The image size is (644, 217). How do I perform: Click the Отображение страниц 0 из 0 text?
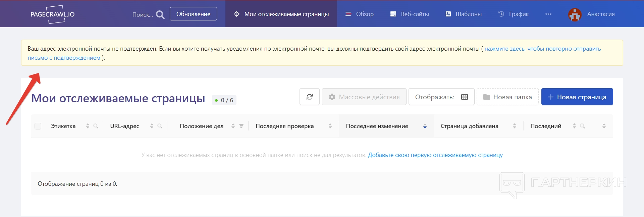77,184
